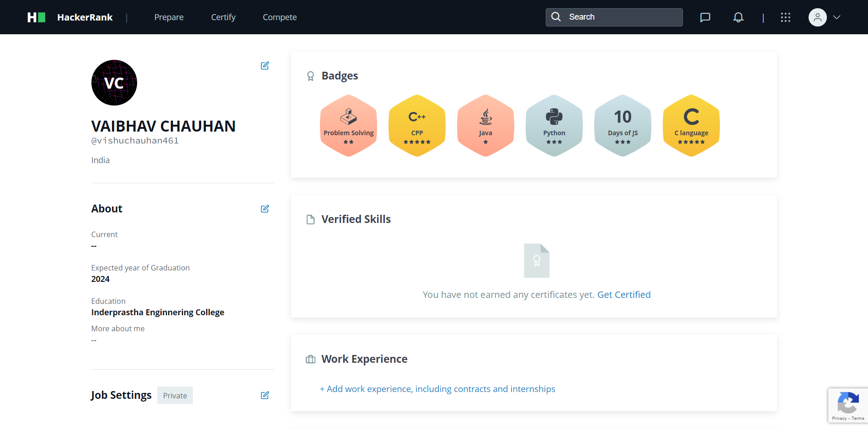Click Add work experience link
The width and height of the screenshot is (868, 429).
[437, 389]
